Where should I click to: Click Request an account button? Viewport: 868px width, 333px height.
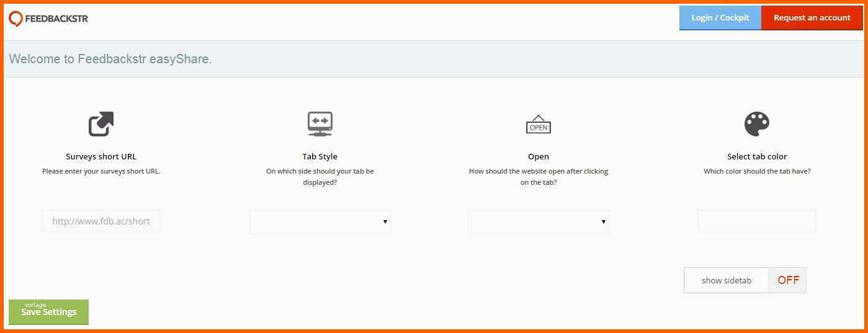(812, 18)
